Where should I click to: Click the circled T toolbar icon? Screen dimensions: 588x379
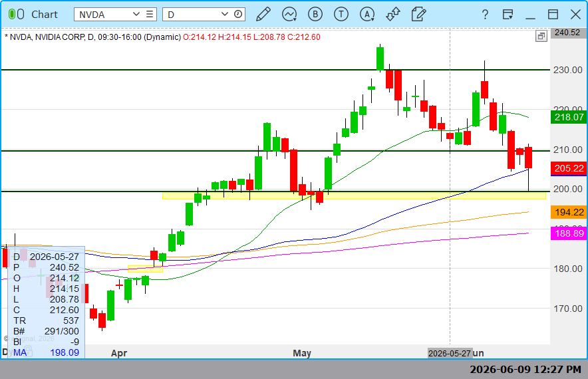pyautogui.click(x=341, y=14)
